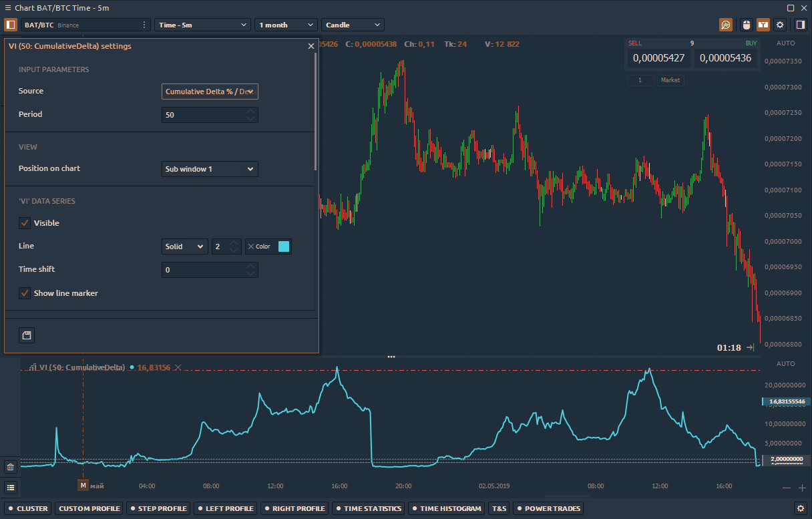Click the INPUT PARAMETERS section heading
Image resolution: width=812 pixels, height=519 pixels.
[x=54, y=69]
